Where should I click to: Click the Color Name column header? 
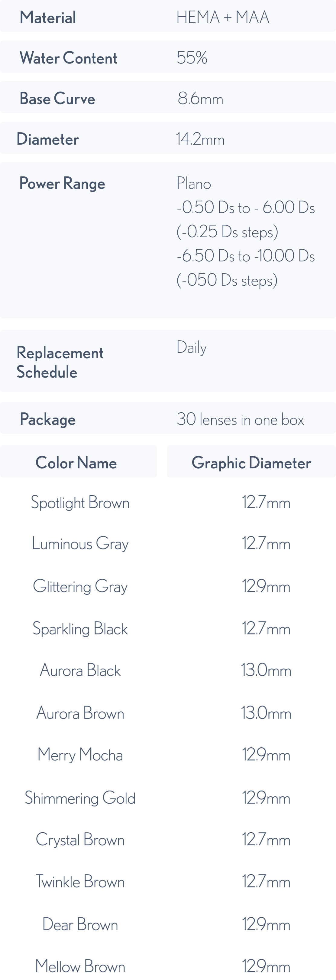pos(76,463)
